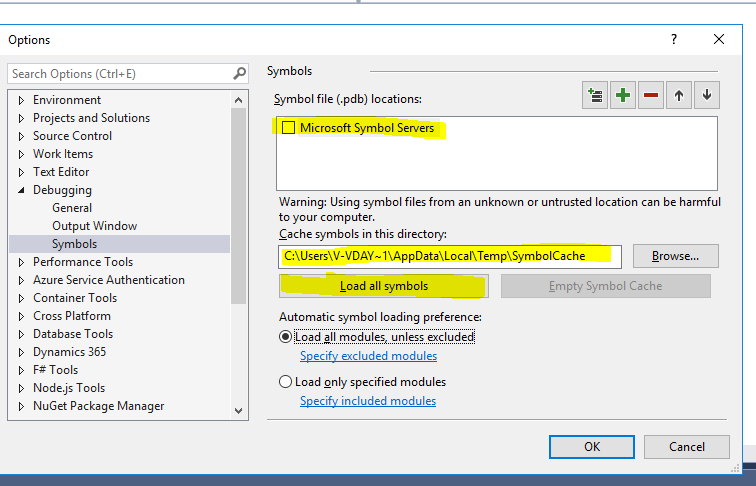Expand the Source Control node
756x486 pixels.
(21, 136)
